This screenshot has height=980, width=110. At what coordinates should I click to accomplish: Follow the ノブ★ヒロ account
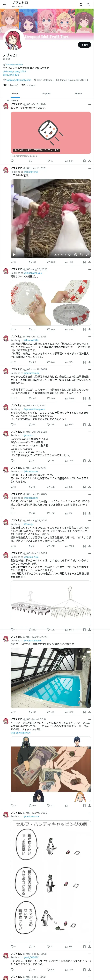pos(84,45)
